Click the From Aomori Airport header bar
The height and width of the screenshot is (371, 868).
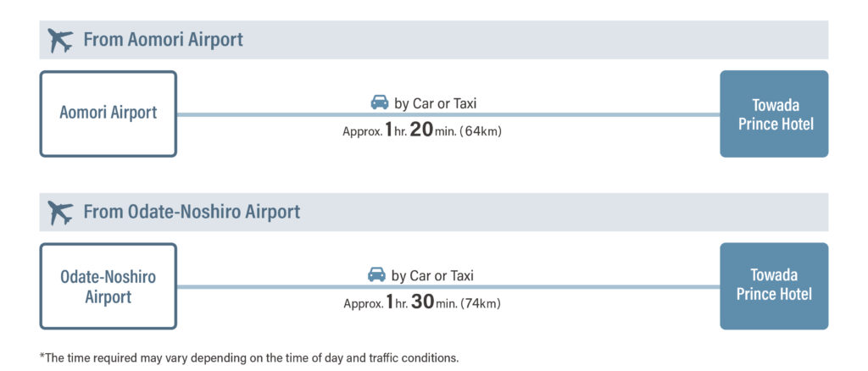(x=434, y=40)
